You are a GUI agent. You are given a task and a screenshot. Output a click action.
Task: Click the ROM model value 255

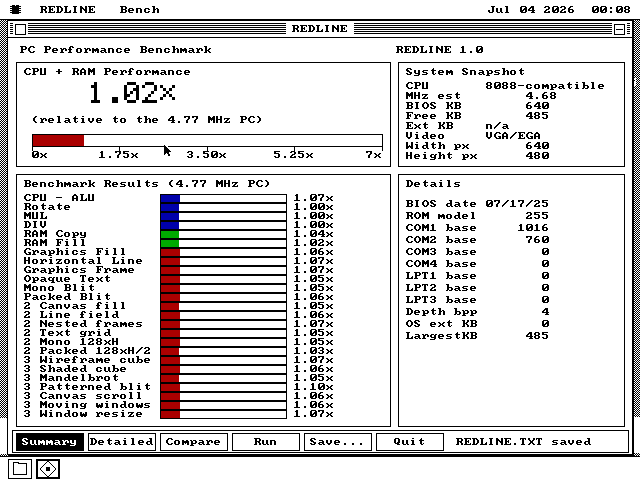537,216
